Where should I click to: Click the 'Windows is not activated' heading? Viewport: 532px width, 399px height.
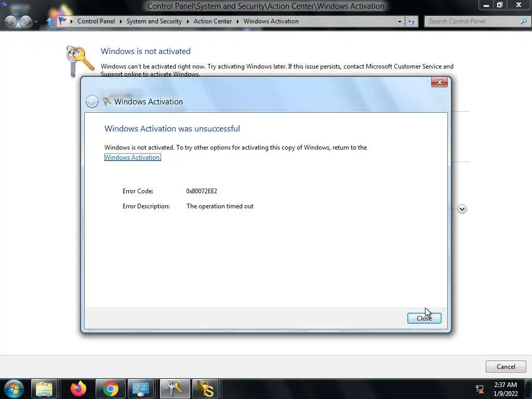pyautogui.click(x=145, y=51)
